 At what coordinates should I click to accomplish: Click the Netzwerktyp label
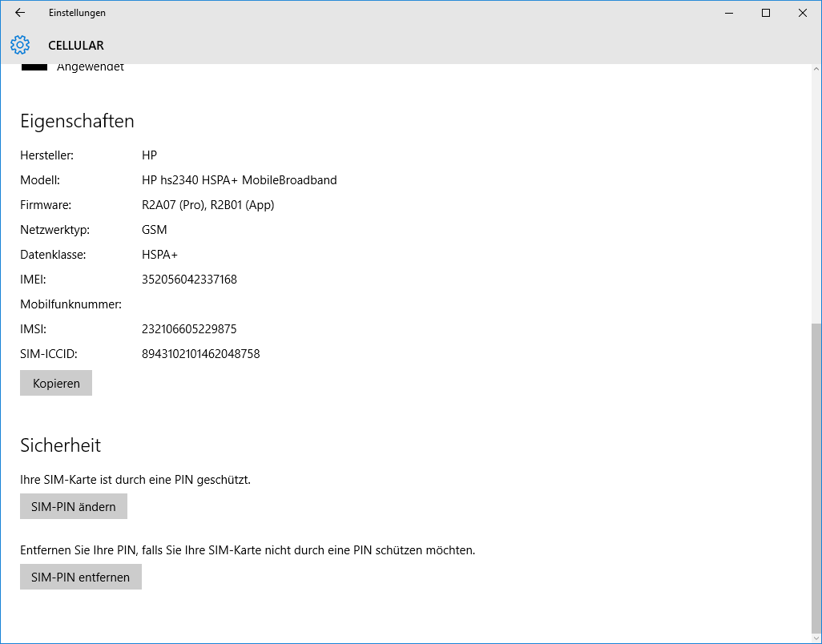click(x=54, y=230)
